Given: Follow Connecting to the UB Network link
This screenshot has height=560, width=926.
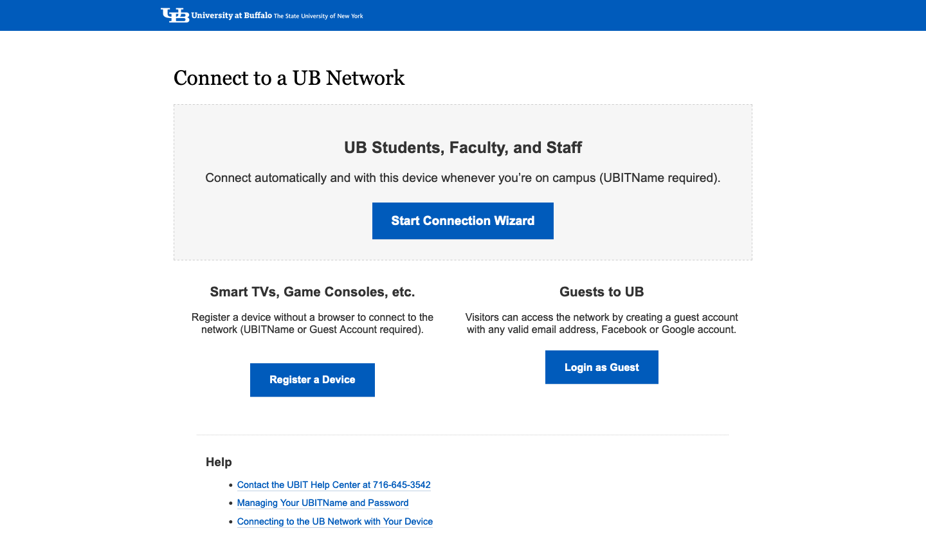Looking at the screenshot, I should click(334, 521).
